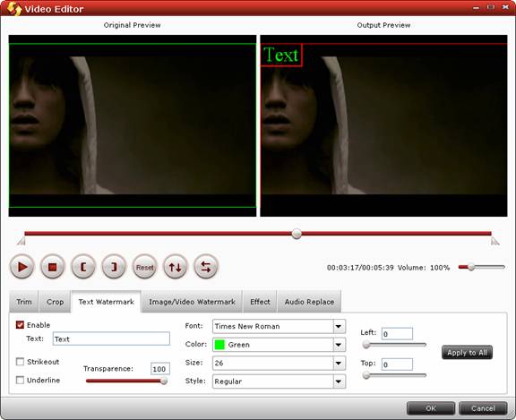The width and height of the screenshot is (516, 420).
Task: Open the Style dropdown showing Regular
Action: [279, 381]
